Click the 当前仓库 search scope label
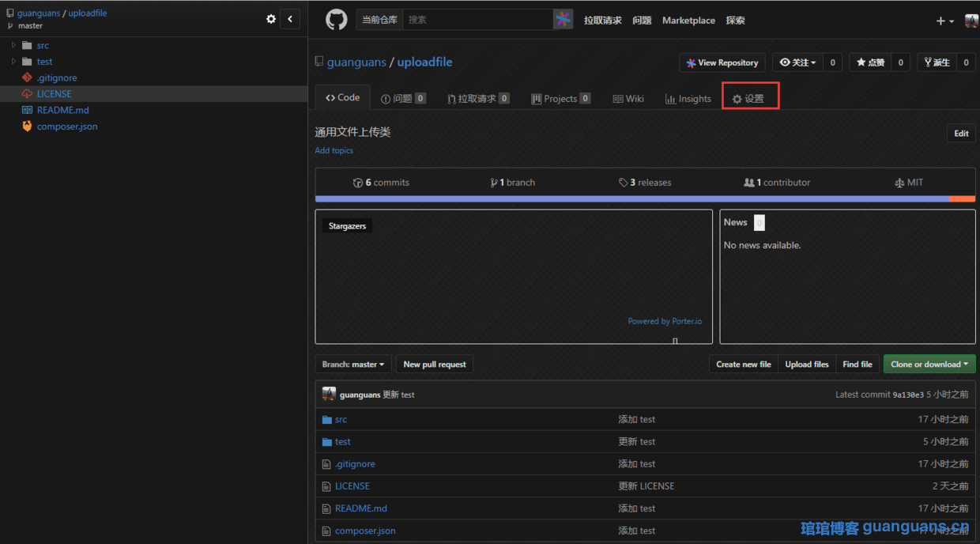The image size is (980, 544). (x=380, y=20)
